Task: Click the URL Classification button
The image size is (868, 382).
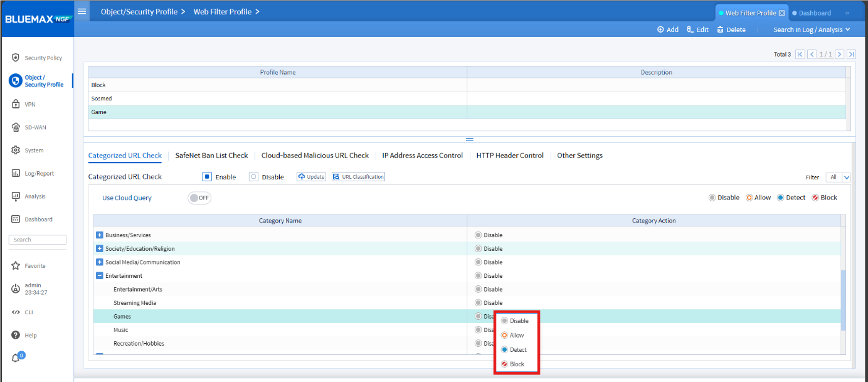Action: coord(358,177)
